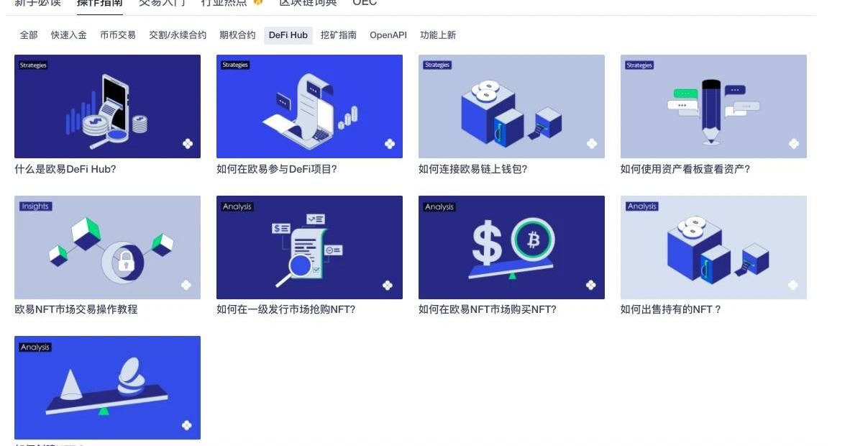
Task: Click Strategies tag on 如何在欧易参与DeFi项目 card
Action: click(x=235, y=65)
